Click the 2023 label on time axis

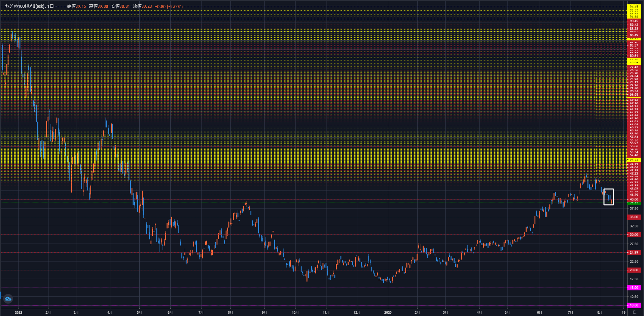388,313
